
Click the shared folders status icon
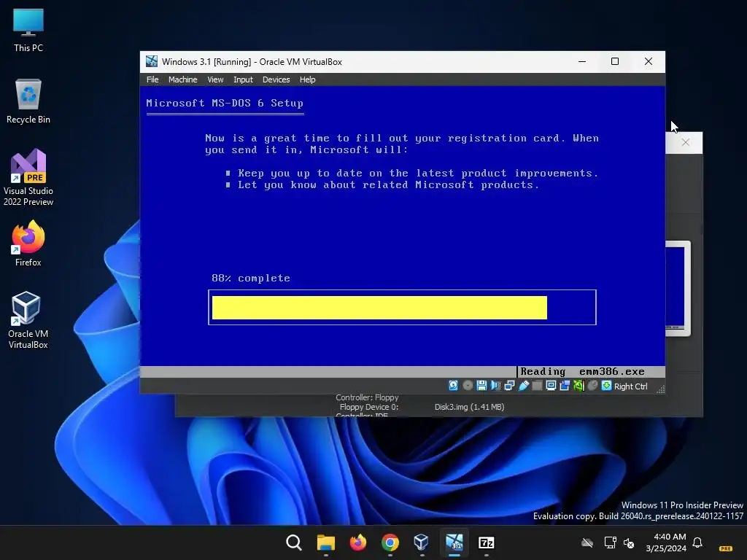pyautogui.click(x=537, y=386)
